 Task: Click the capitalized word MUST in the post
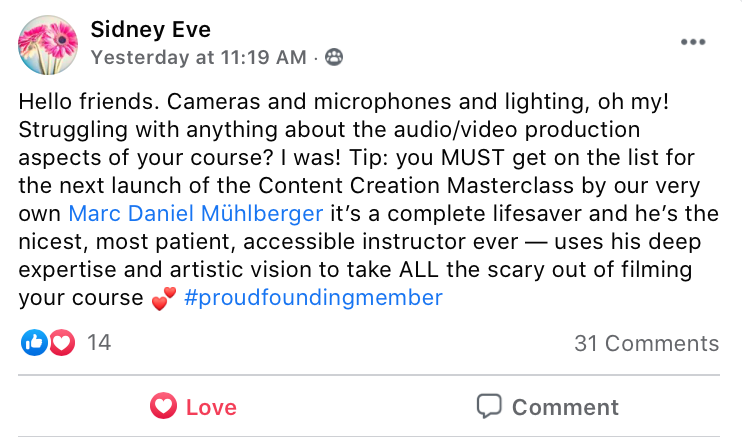472,158
